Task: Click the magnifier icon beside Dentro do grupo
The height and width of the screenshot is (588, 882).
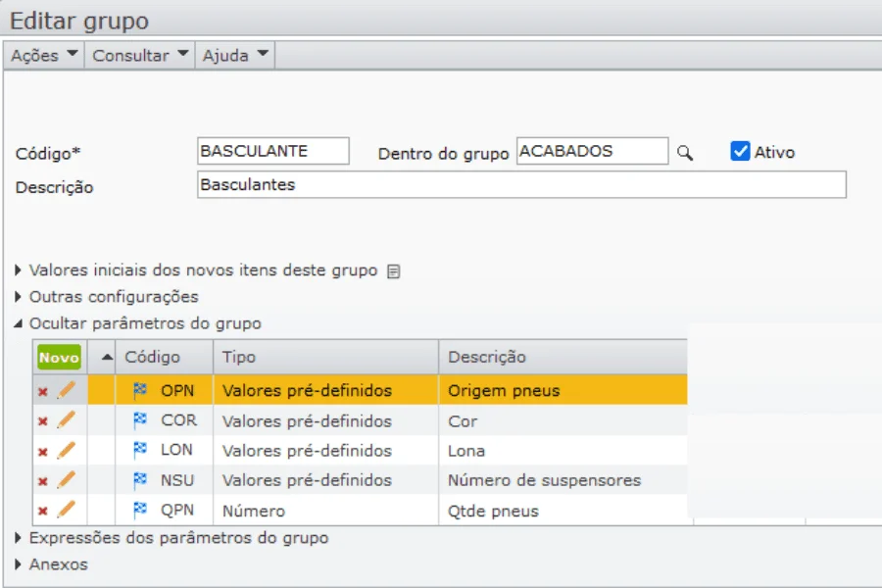Action: click(x=685, y=153)
